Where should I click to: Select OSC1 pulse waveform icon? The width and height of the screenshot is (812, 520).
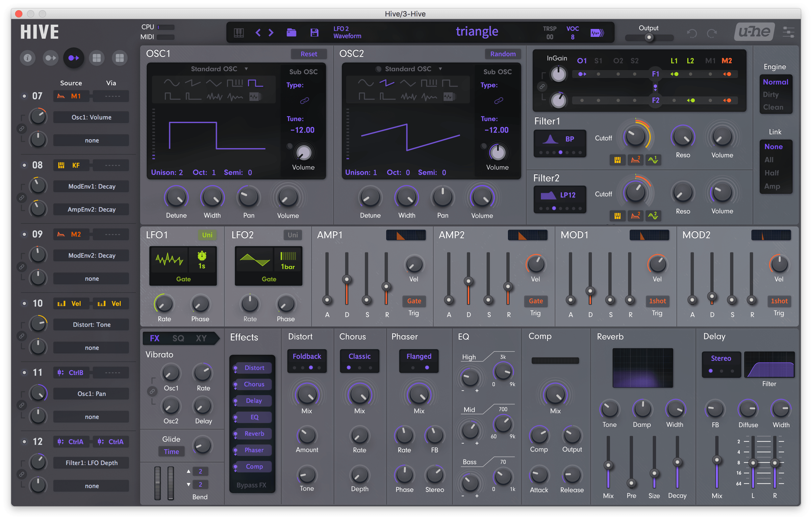[x=256, y=83]
